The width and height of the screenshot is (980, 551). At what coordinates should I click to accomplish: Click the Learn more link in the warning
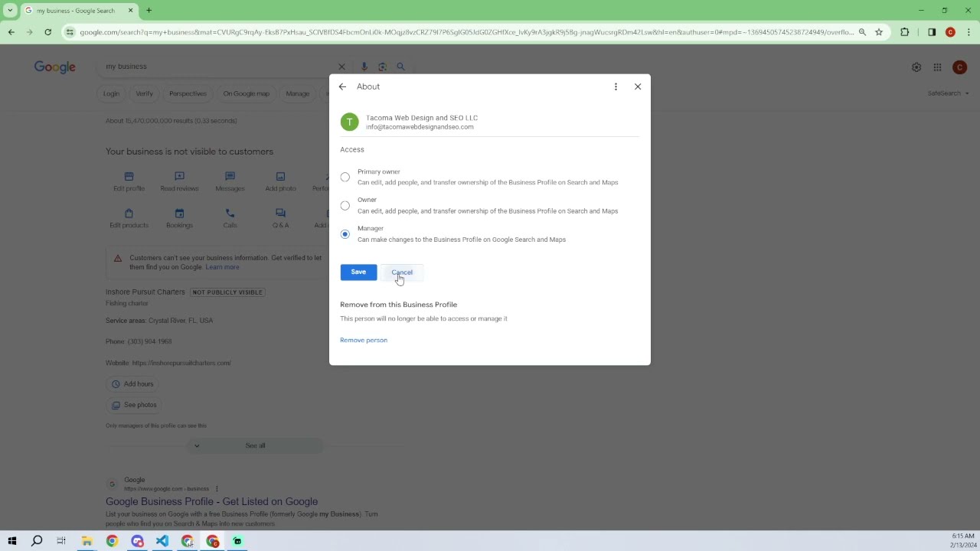coord(222,267)
